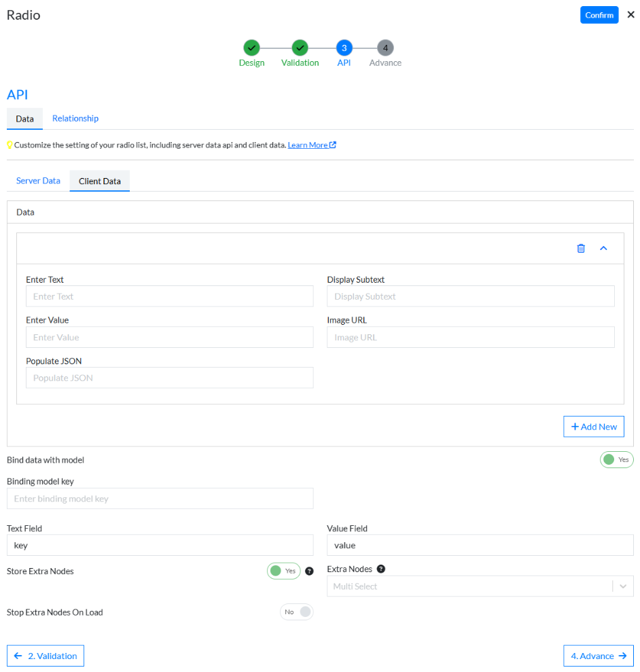Screen dimensions: 640x672
Task: Click the Design step checkmark circle
Action: tap(251, 48)
